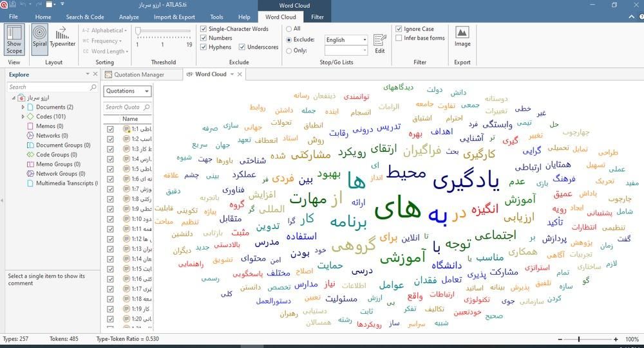This screenshot has height=348, width=644.
Task: Enable the Infer base forms checkbox
Action: tap(399, 38)
